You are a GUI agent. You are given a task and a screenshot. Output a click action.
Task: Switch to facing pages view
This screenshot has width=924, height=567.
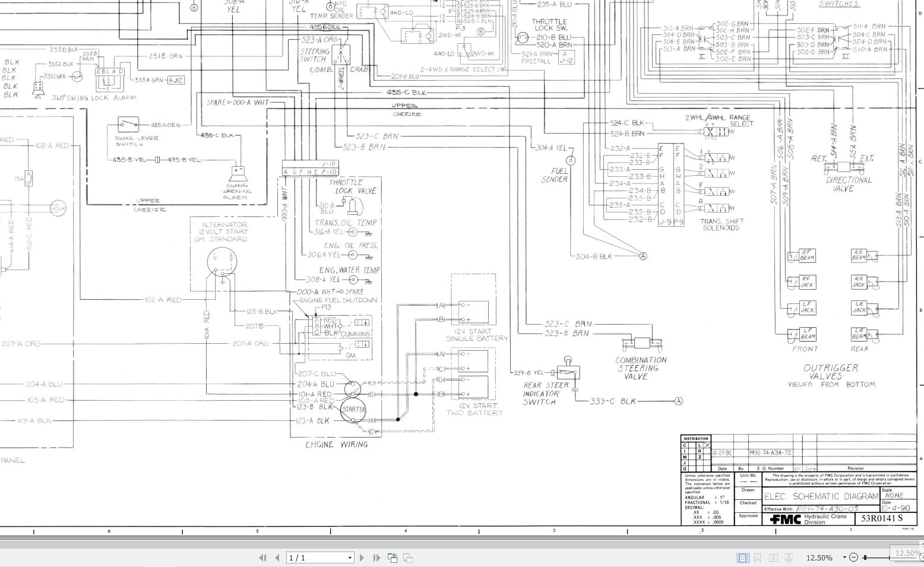pyautogui.click(x=773, y=558)
